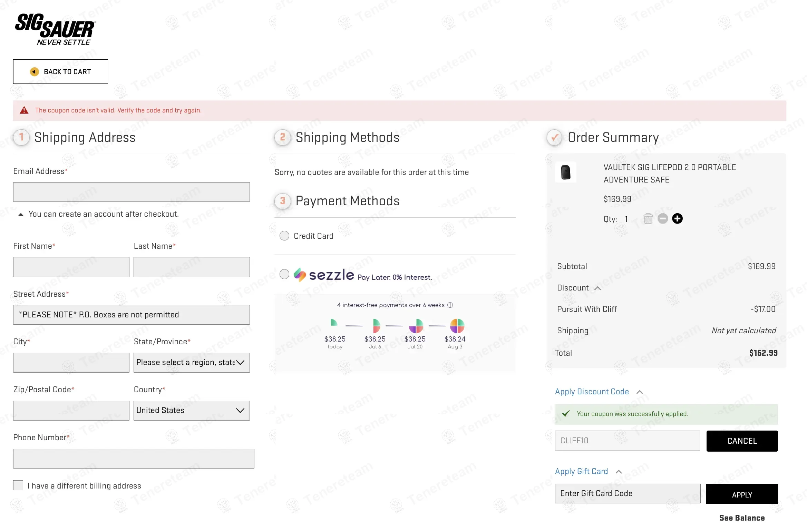The image size is (807, 532).
Task: Click the Sig Sauer logo
Action: [55, 29]
